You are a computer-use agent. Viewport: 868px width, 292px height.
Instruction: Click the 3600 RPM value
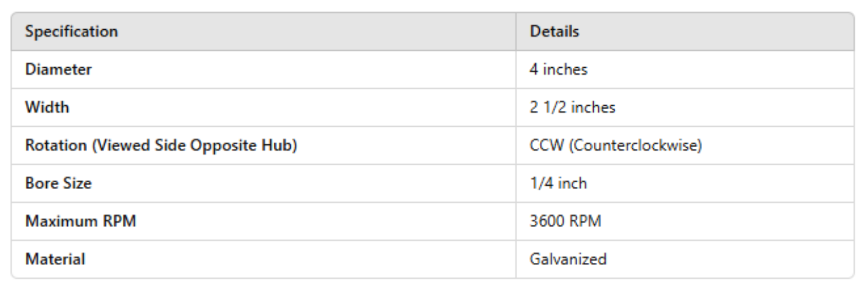[565, 221]
